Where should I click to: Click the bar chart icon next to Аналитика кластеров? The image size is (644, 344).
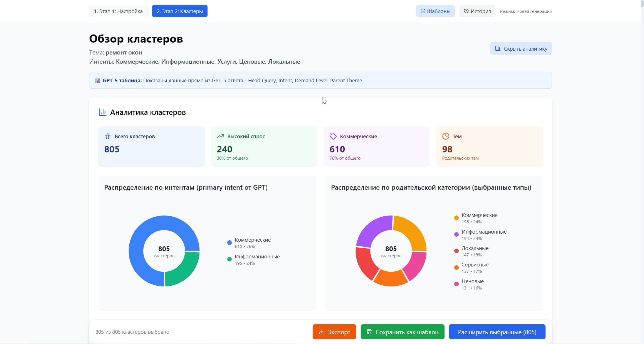(x=102, y=112)
